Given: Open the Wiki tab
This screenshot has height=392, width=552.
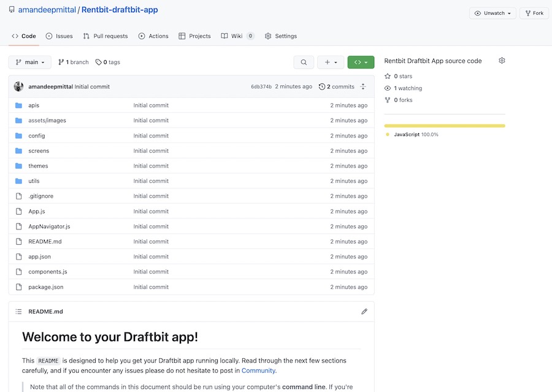Looking at the screenshot, I should pos(237,36).
